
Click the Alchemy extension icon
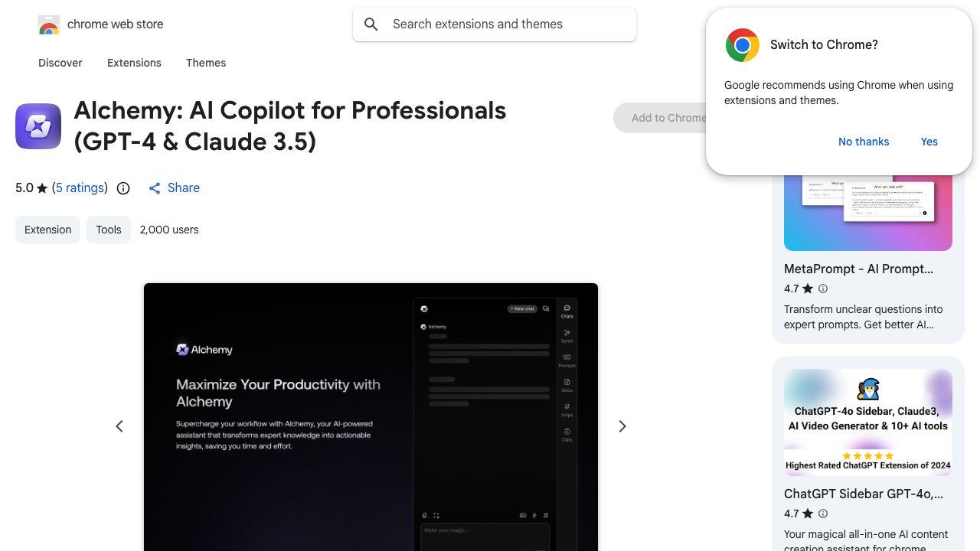(38, 126)
